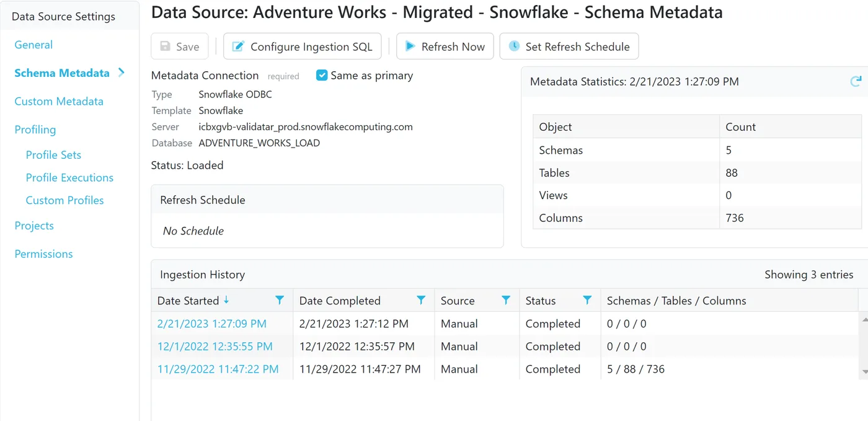Select the Columns count 736 cell
Viewport: 868px width, 421px height.
point(790,218)
